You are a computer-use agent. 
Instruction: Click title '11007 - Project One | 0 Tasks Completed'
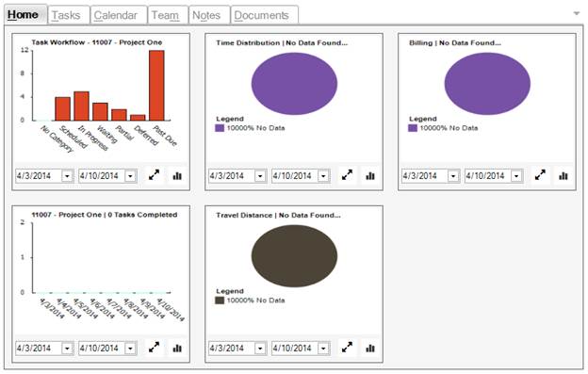tap(105, 215)
